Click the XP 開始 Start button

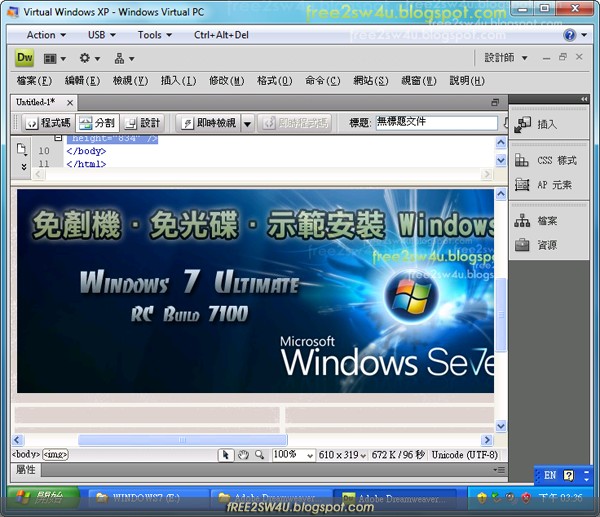tap(43, 497)
